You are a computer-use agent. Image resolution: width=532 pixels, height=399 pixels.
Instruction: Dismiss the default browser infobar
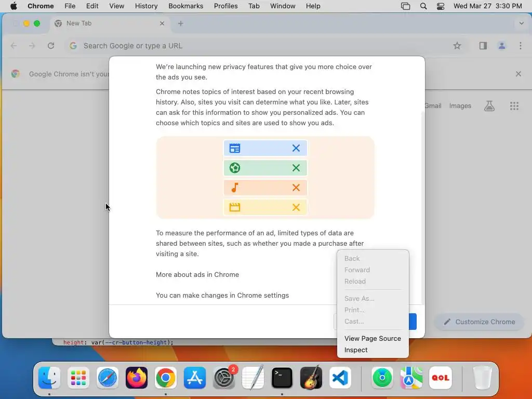518,74
